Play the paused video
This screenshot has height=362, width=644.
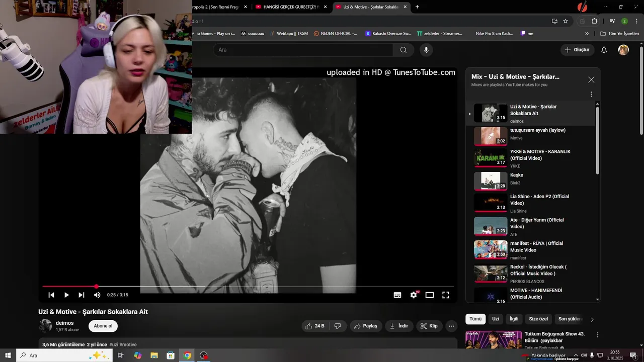pos(66,295)
